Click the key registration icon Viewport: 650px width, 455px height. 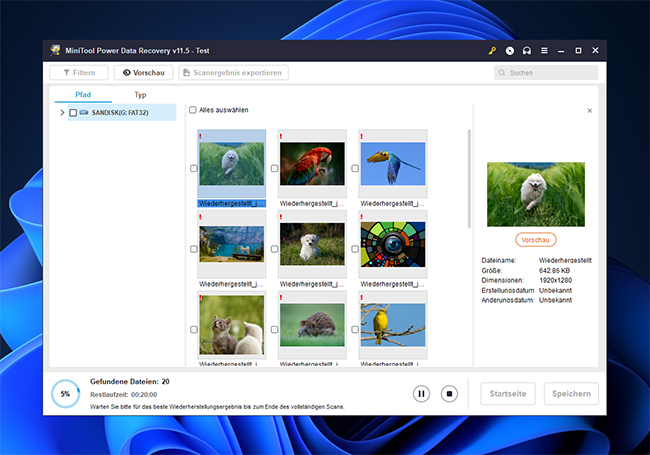click(x=492, y=51)
